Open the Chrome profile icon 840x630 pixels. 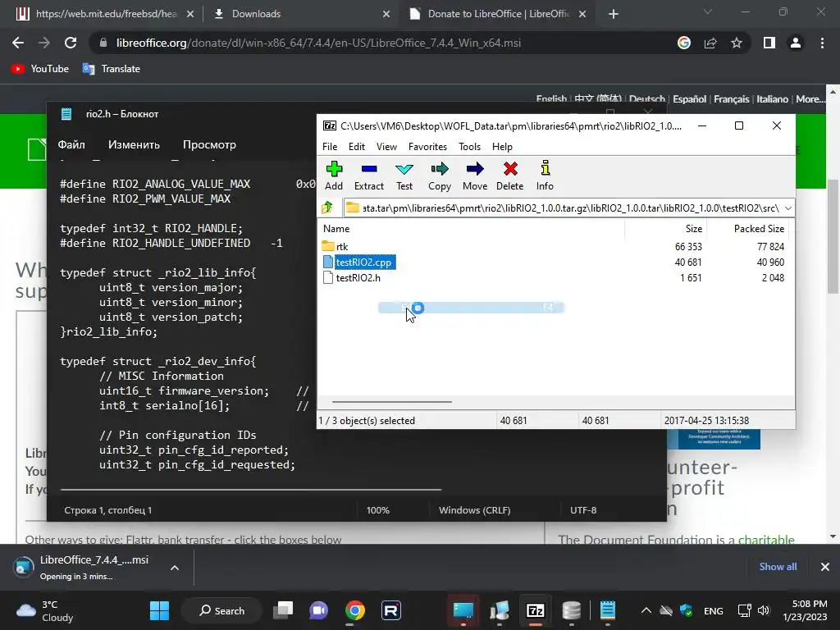tap(796, 43)
